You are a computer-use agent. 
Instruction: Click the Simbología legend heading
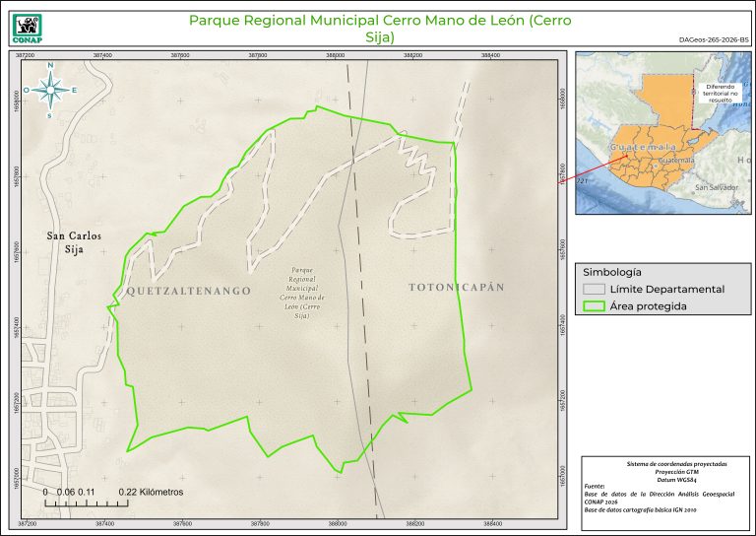coord(612,271)
